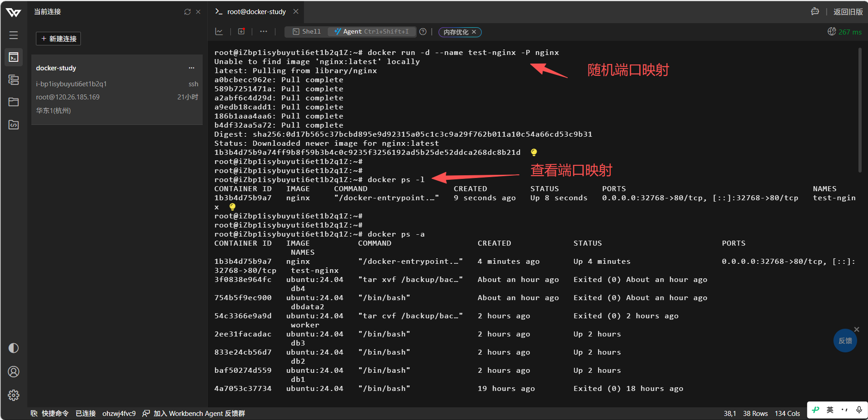
Task: Click container ID 3f0838e964fc in terminal
Action: point(243,280)
